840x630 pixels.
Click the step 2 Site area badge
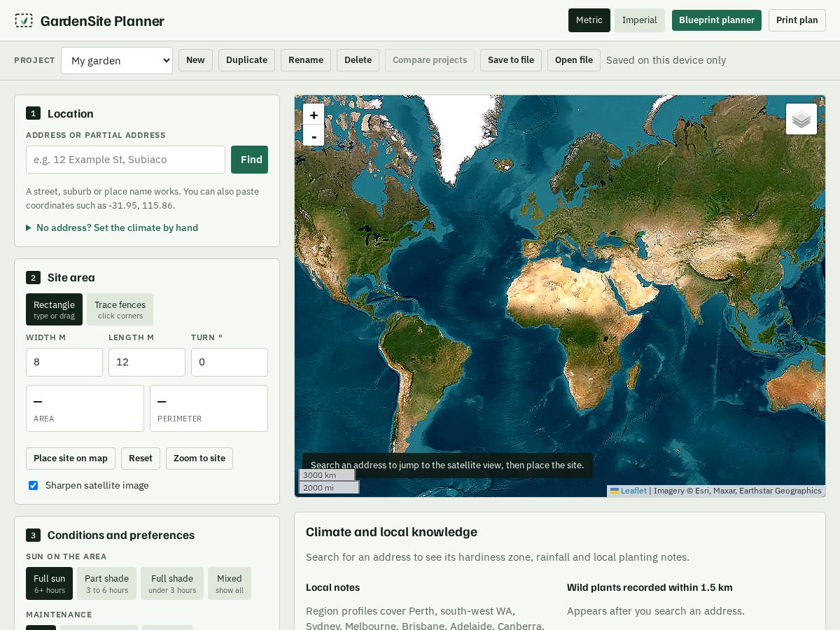point(33,277)
